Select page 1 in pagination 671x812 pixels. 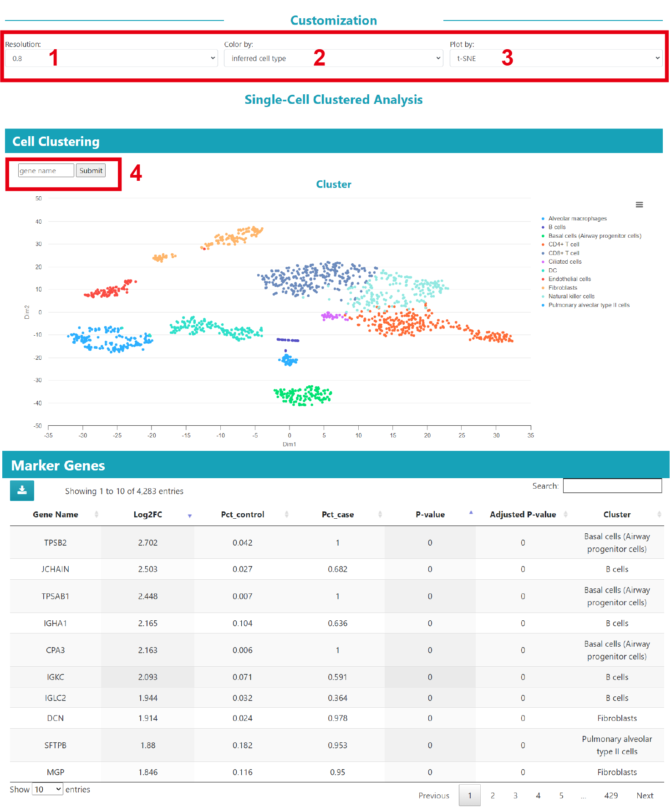[470, 796]
